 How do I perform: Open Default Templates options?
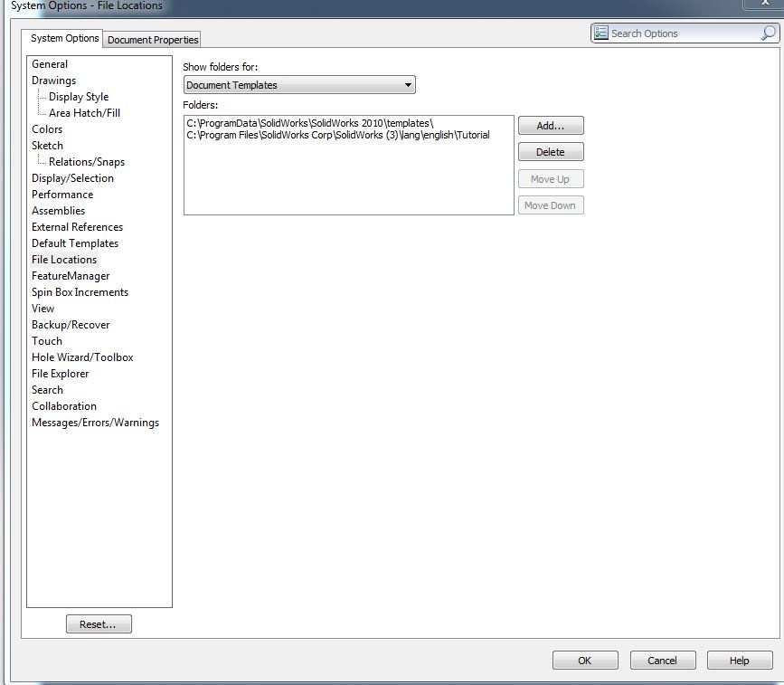(x=75, y=243)
